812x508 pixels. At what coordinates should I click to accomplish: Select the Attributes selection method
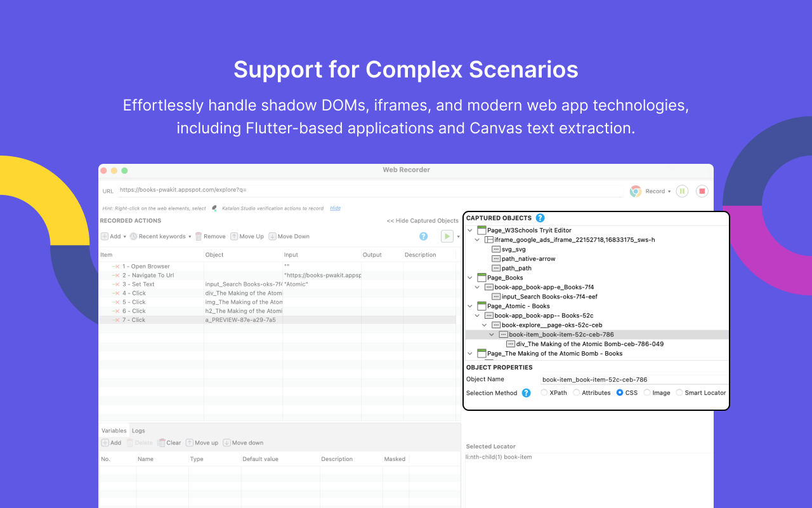[576, 392]
